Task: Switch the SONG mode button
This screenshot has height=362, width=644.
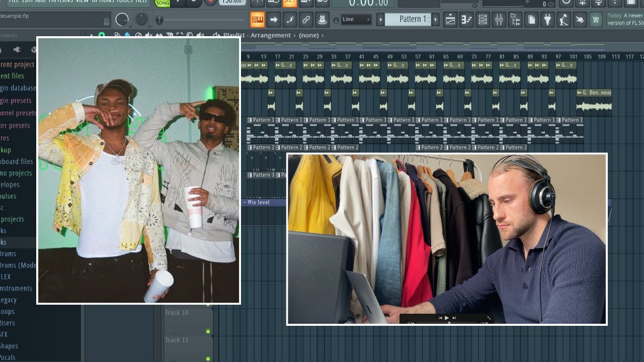Action: [x=163, y=3]
